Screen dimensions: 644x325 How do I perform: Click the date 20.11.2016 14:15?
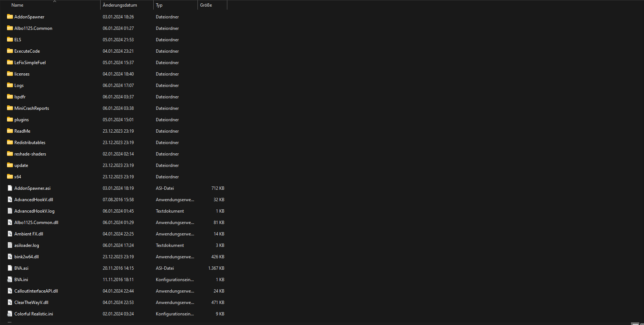118,268
